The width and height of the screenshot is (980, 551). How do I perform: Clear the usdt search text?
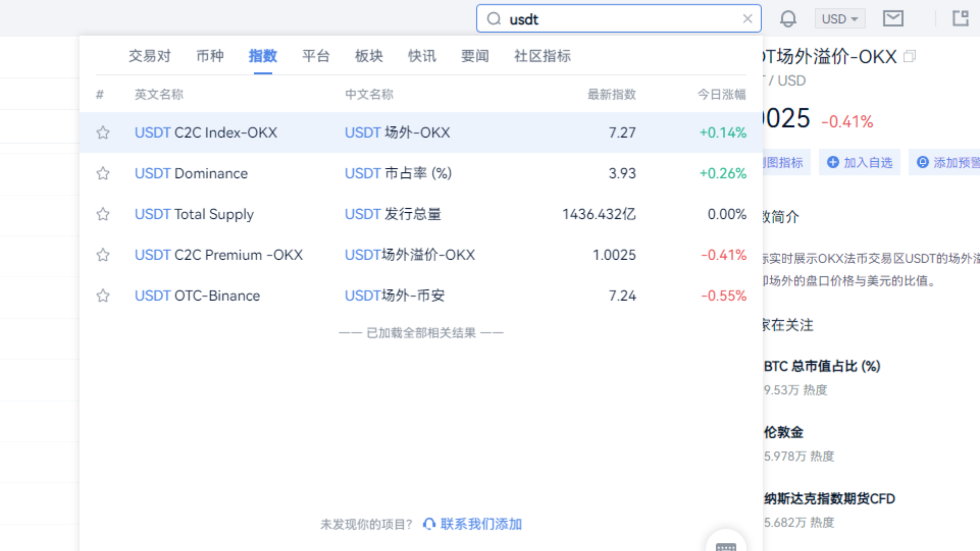click(747, 19)
